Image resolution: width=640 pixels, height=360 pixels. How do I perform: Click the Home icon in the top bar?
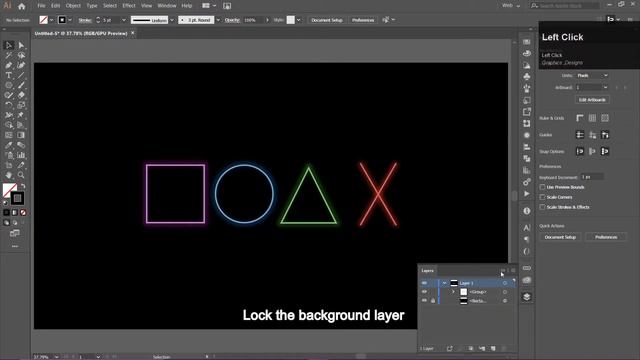pyautogui.click(x=22, y=6)
